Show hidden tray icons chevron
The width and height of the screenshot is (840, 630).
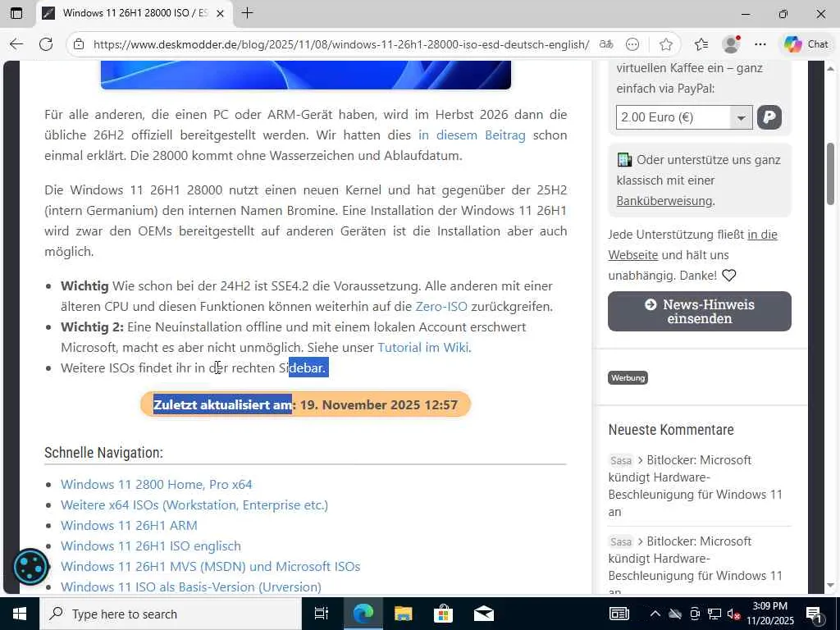(655, 614)
